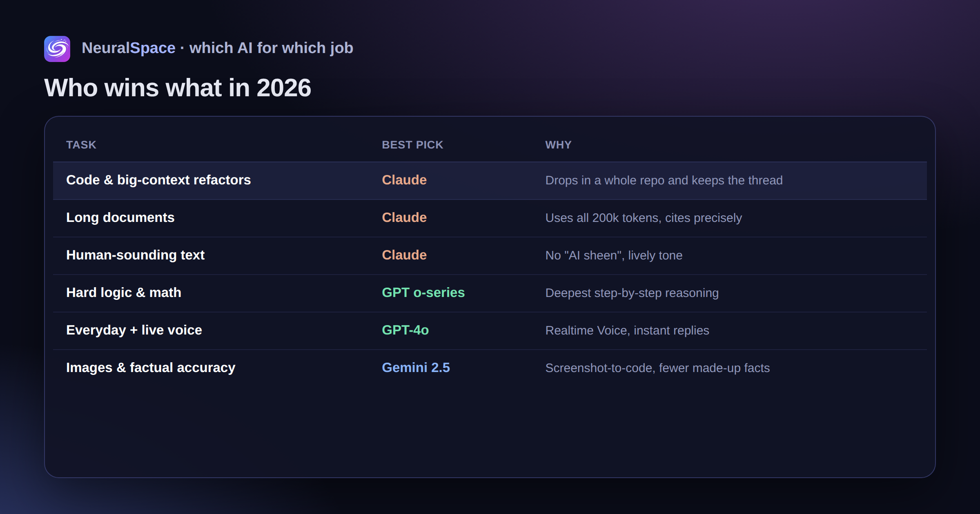Click 'Uses all 200k tokens, cites precisely'
This screenshot has height=514, width=980.
point(644,218)
